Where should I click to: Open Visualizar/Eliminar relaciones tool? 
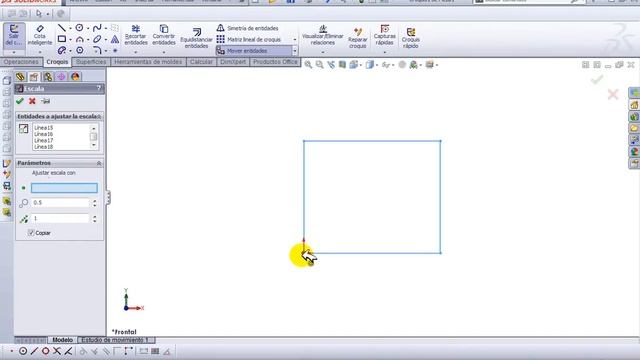tap(322, 35)
